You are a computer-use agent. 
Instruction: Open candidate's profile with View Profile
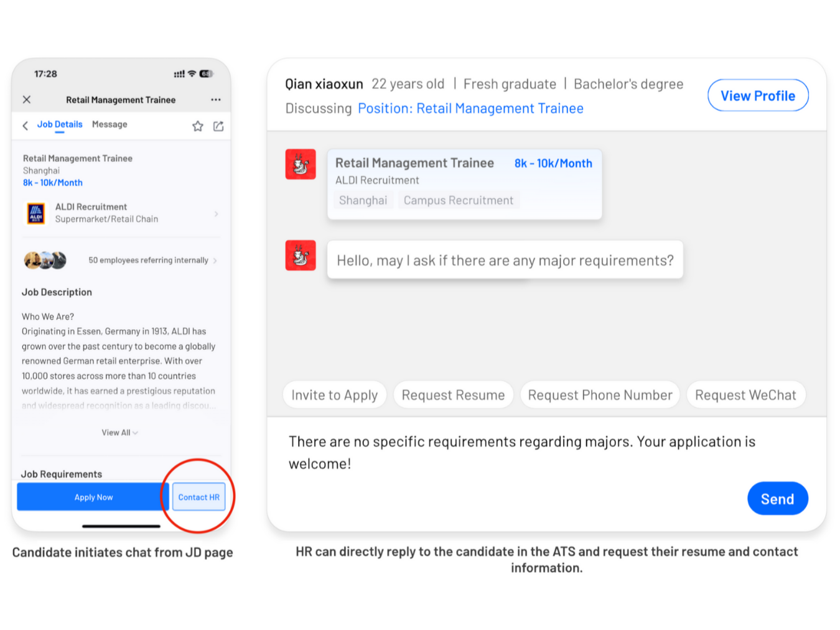[x=757, y=96]
